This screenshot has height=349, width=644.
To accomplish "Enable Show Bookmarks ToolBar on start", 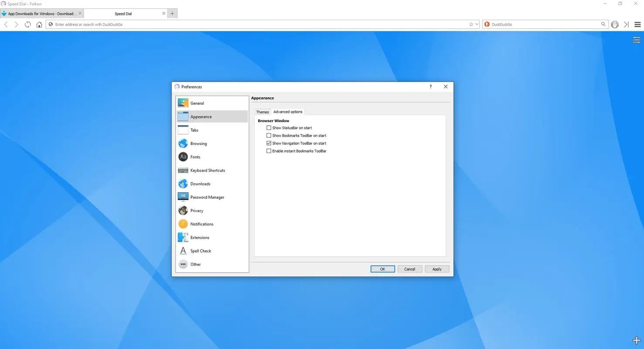I will [x=269, y=136].
